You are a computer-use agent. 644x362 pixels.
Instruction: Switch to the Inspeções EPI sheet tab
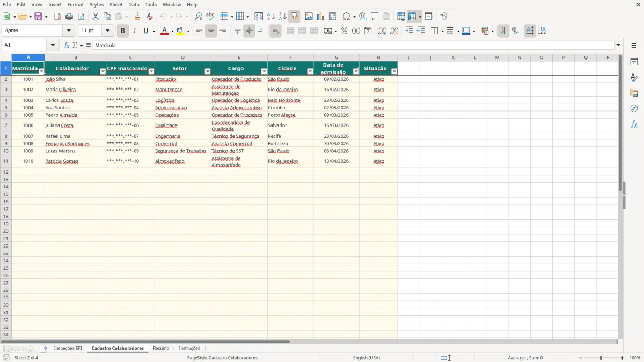68,349
